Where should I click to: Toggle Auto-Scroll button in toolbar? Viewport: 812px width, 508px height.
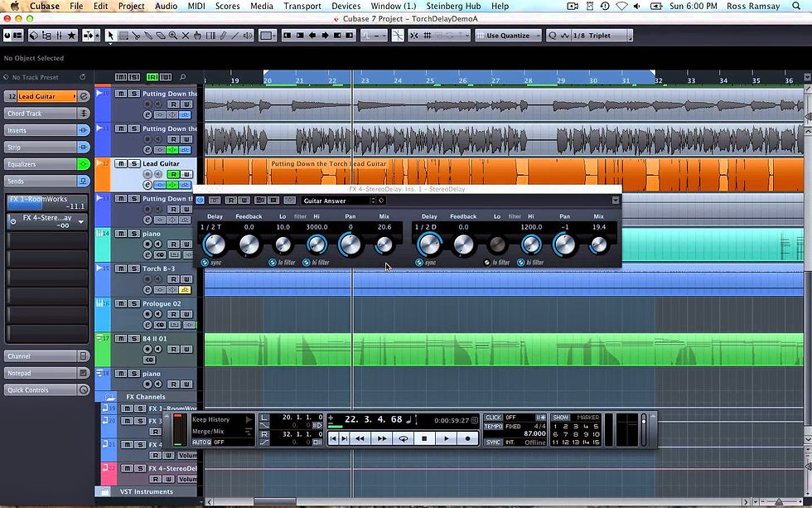click(88, 35)
